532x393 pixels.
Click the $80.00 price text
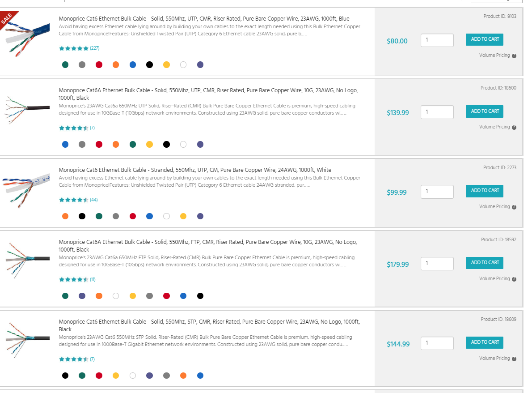click(x=397, y=41)
